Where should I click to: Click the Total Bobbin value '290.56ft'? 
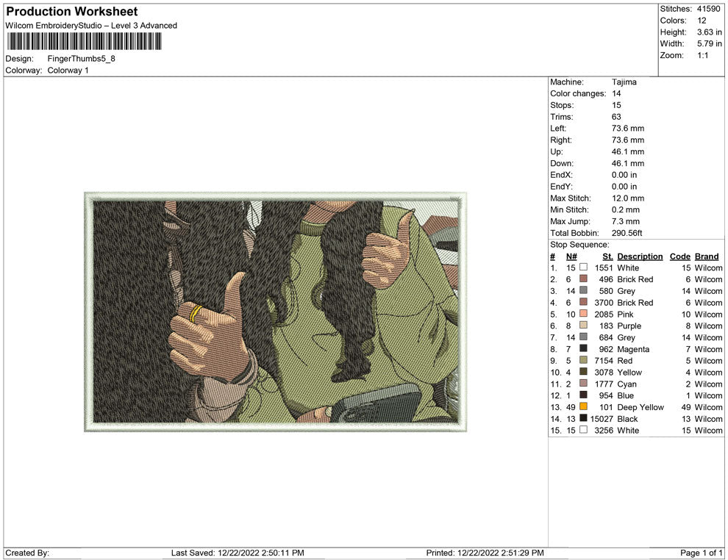pyautogui.click(x=627, y=233)
